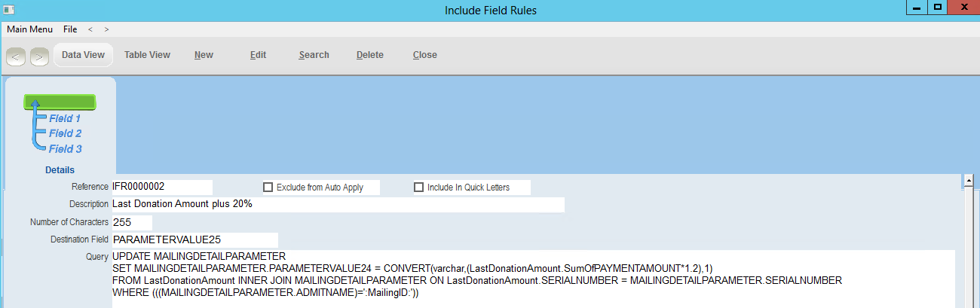Click the green bar above the field tree
This screenshot has width=980, height=308.
click(x=60, y=102)
